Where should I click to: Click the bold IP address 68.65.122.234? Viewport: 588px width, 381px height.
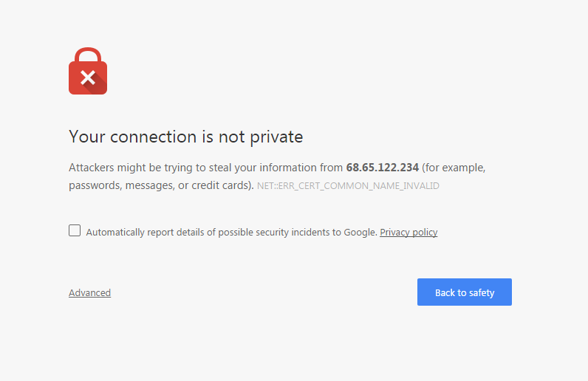pyautogui.click(x=382, y=168)
